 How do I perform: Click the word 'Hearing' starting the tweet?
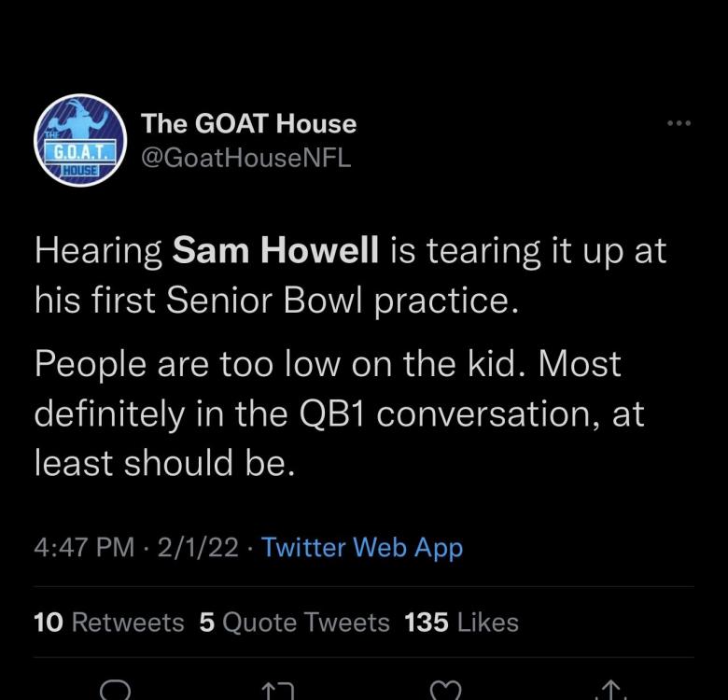click(98, 253)
